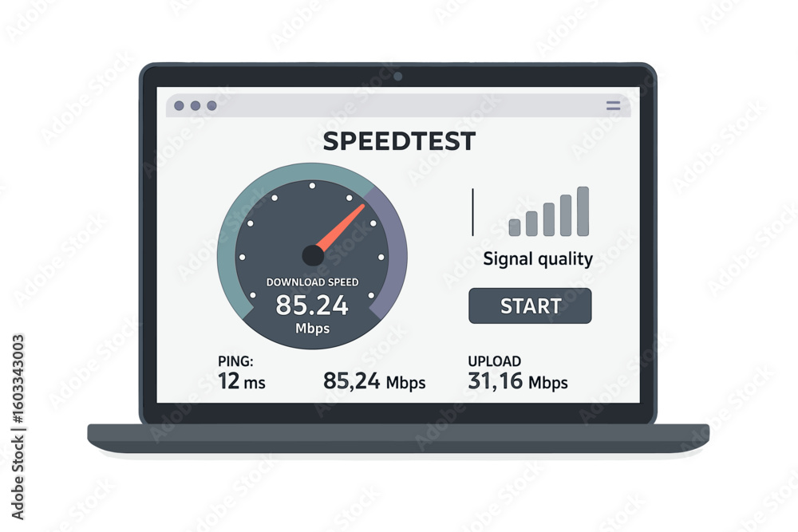The height and width of the screenshot is (532, 798).
Task: Click the START button
Action: 530,305
